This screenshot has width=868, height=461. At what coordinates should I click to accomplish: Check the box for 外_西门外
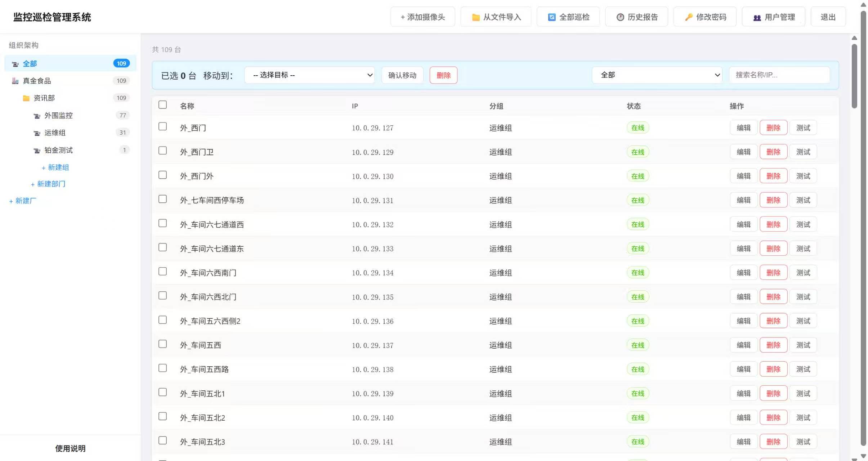click(162, 175)
